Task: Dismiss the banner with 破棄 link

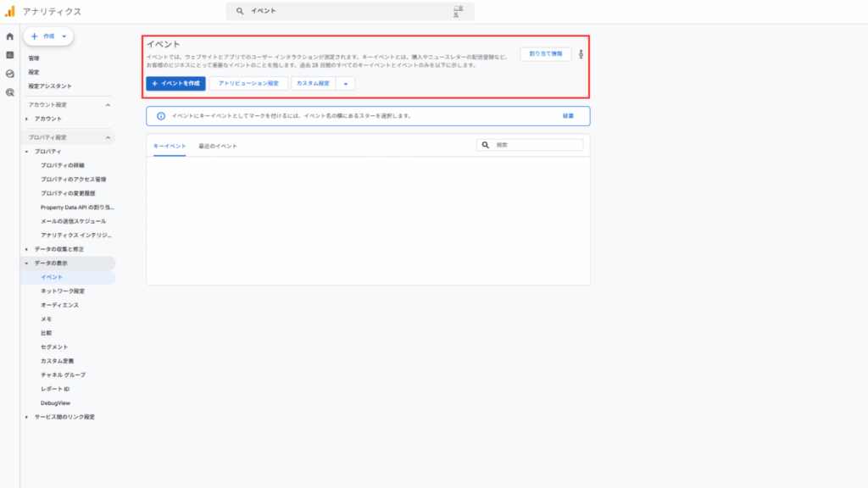Action: click(x=568, y=116)
